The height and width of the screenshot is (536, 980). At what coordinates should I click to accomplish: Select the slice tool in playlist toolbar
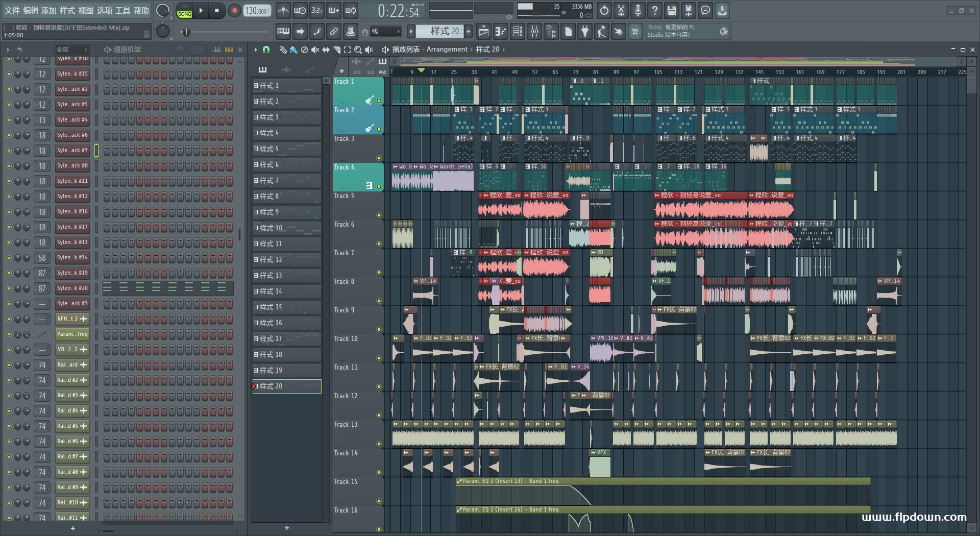point(336,50)
